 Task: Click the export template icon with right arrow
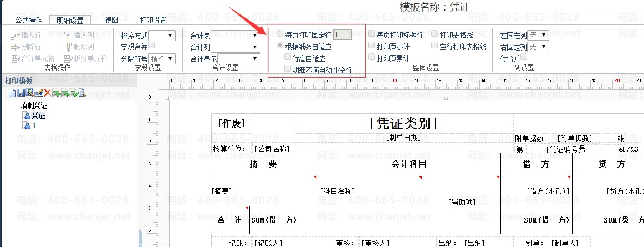point(65,93)
